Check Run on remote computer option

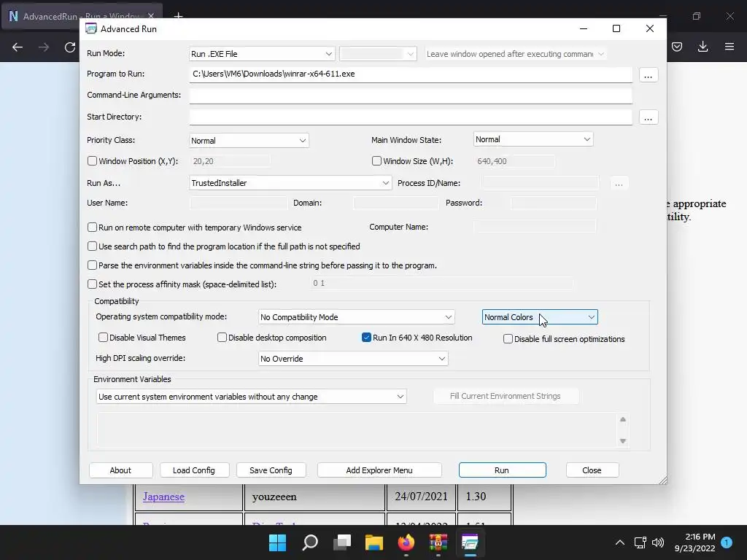[x=93, y=227]
